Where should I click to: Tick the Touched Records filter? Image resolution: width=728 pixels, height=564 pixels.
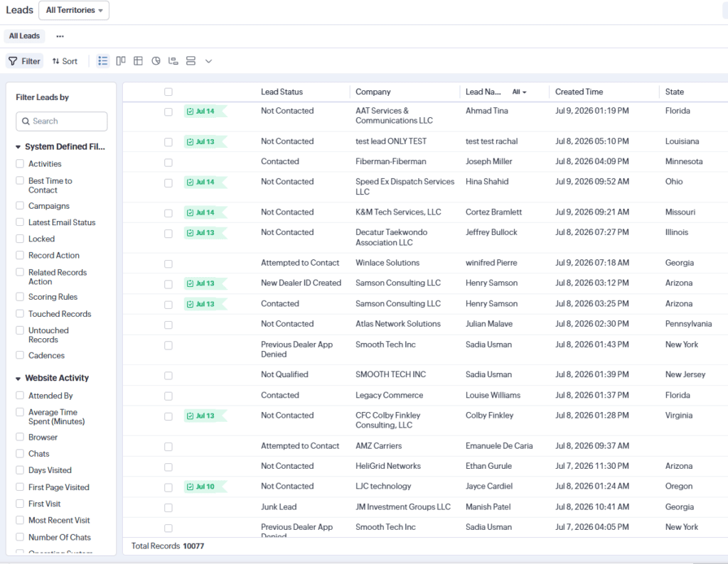click(20, 313)
